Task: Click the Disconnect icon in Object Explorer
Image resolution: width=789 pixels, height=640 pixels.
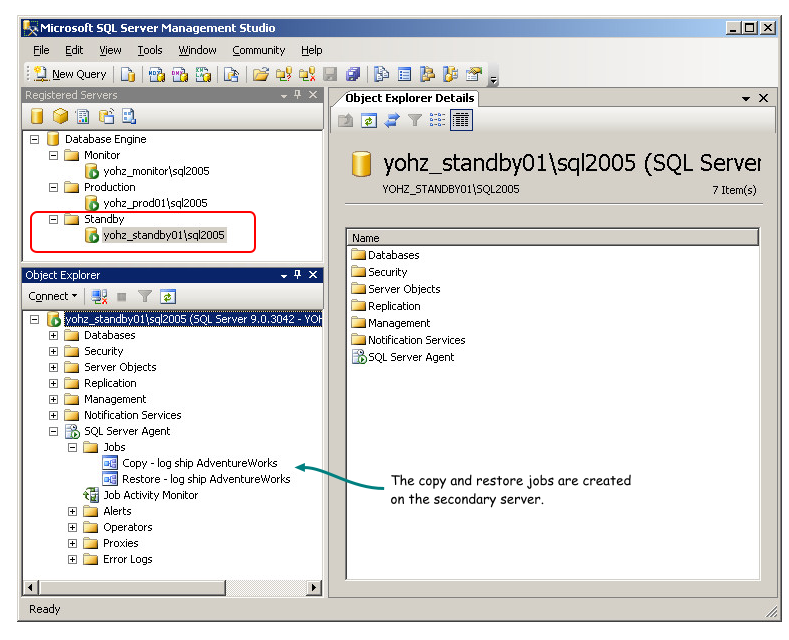Action: (100, 297)
